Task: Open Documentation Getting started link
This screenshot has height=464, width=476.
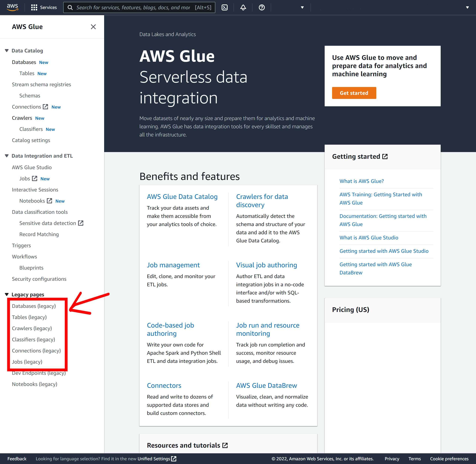Action: click(383, 220)
